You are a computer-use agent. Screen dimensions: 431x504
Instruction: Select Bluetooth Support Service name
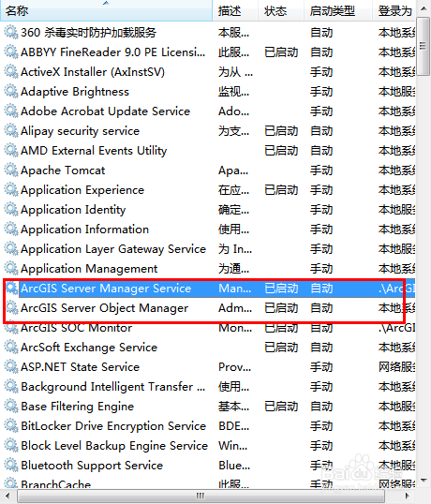click(x=92, y=466)
